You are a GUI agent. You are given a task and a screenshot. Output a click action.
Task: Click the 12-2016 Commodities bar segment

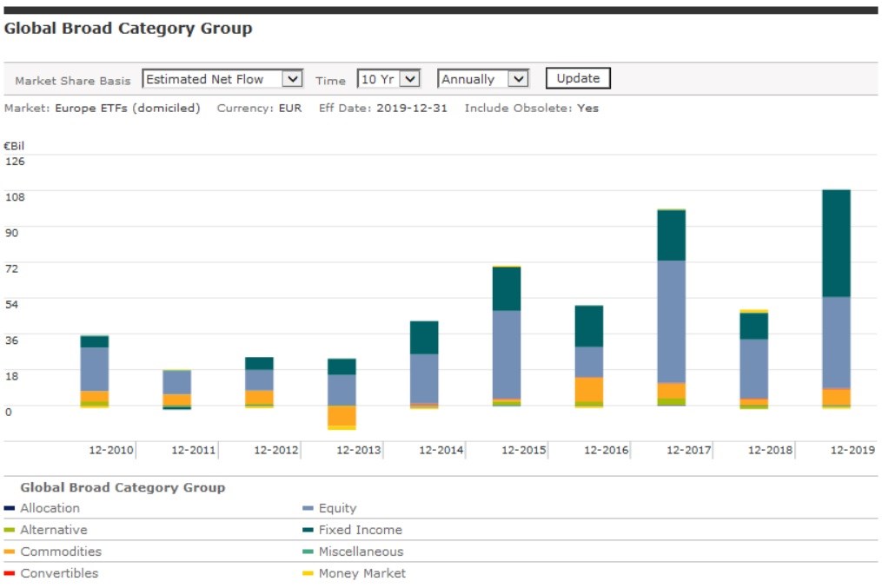[588, 389]
